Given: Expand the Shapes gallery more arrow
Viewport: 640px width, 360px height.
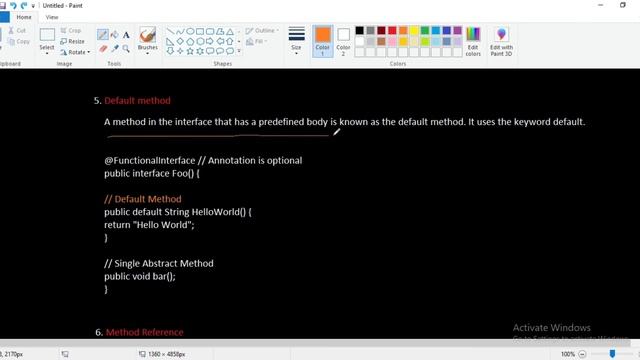Looking at the screenshot, I should pos(239,51).
